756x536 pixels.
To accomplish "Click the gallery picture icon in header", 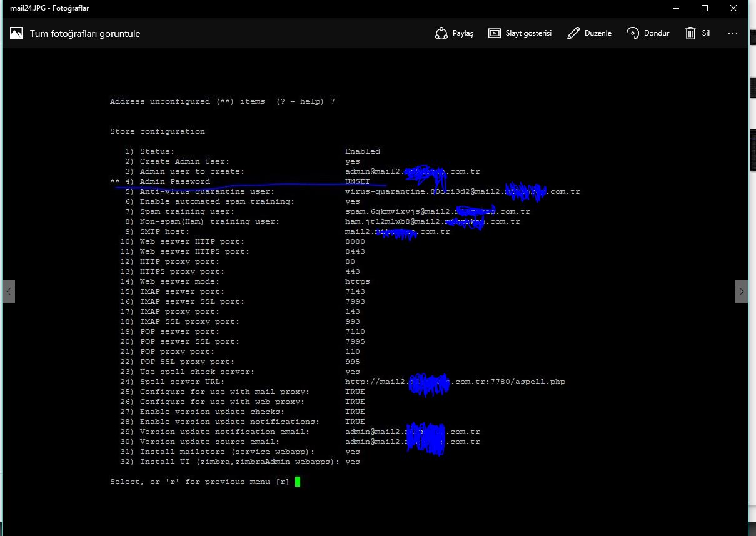I will (x=16, y=33).
